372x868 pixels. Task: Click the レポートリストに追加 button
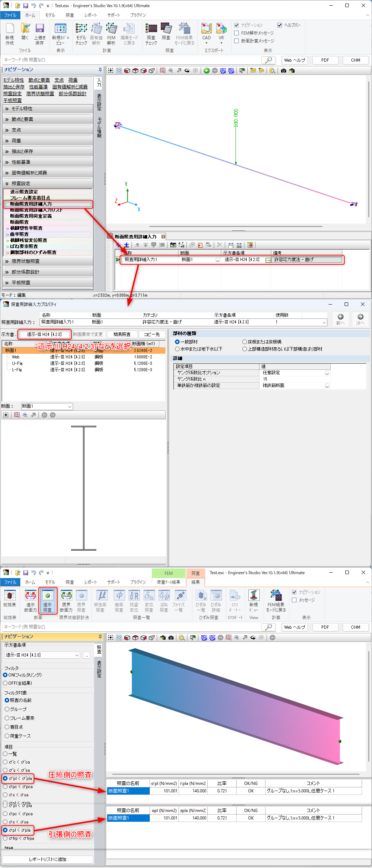point(48,859)
